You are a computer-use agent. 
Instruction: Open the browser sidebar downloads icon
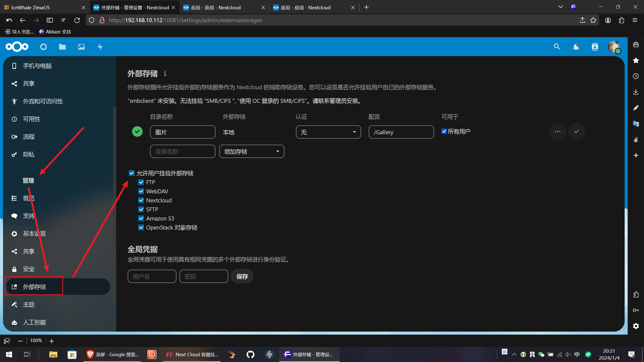636,92
